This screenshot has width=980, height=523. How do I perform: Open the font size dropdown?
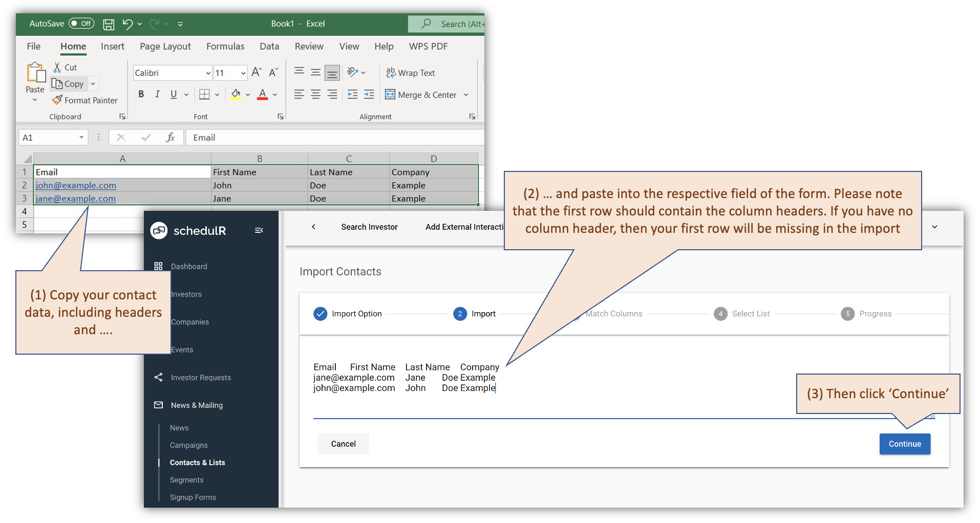[244, 73]
